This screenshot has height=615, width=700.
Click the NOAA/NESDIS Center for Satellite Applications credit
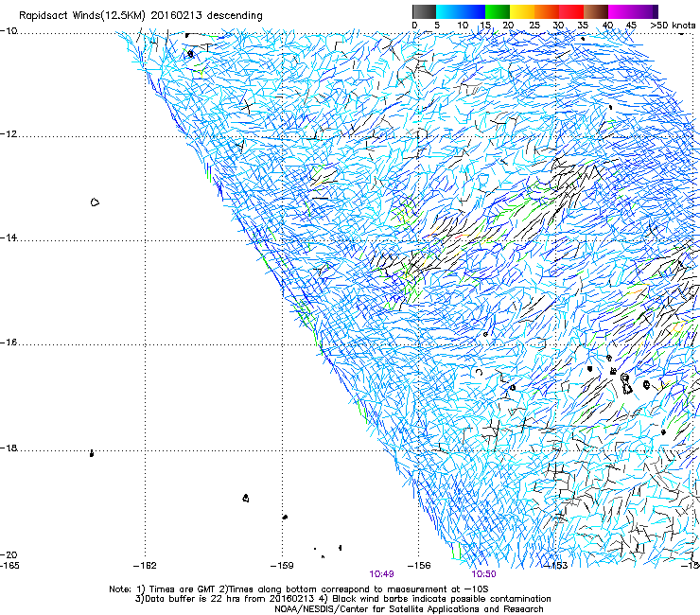click(x=409, y=609)
